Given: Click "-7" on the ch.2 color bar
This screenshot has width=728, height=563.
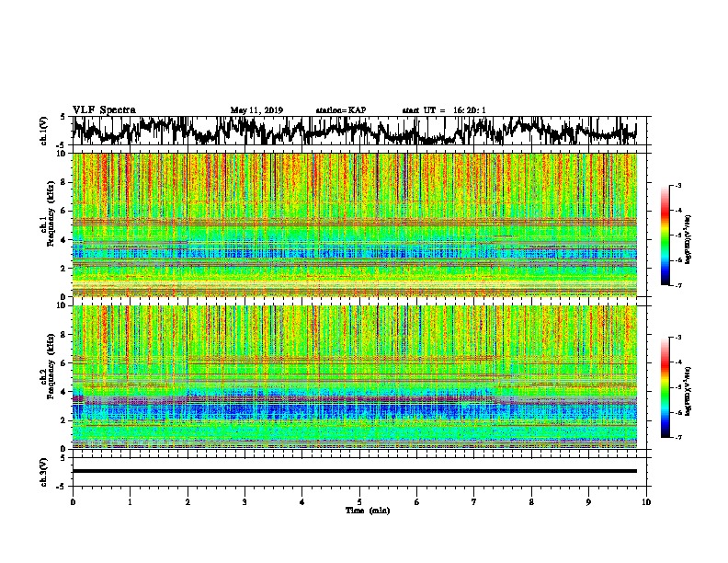Looking at the screenshot, I should (677, 437).
